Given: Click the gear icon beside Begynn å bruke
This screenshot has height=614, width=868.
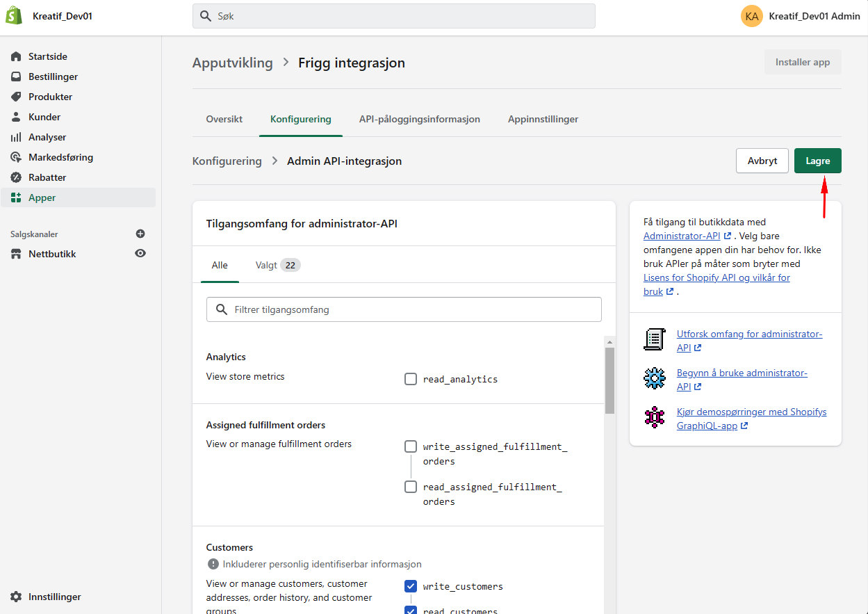Looking at the screenshot, I should pos(655,378).
